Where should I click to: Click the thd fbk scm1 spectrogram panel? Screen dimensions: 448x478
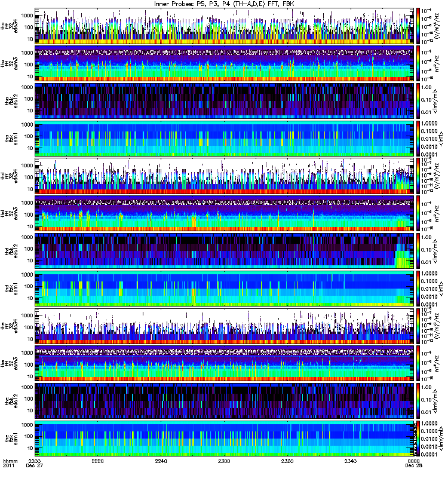[225, 289]
